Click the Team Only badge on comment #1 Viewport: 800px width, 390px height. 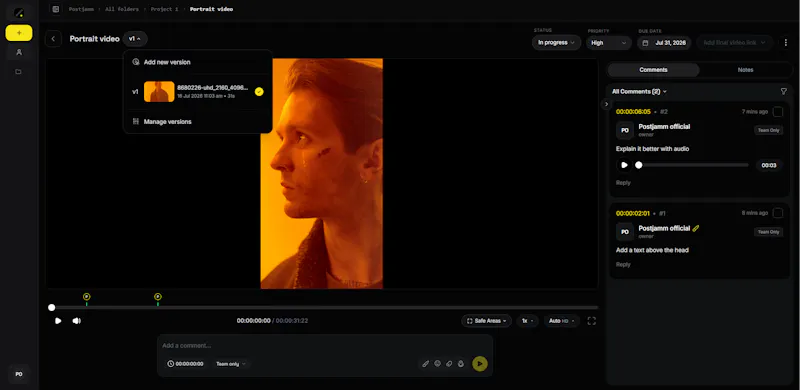point(768,232)
